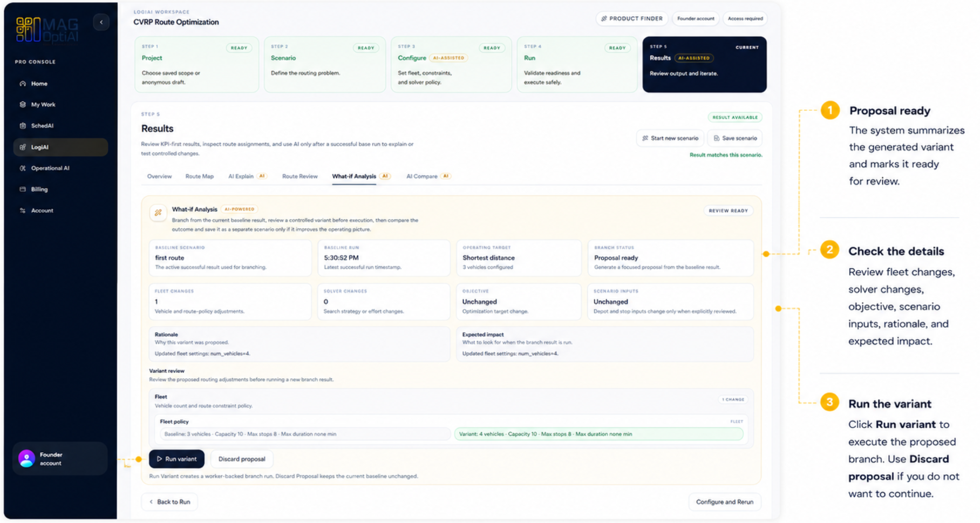Open the Route Review tab
Image resolution: width=980 pixels, height=523 pixels.
[x=300, y=176]
